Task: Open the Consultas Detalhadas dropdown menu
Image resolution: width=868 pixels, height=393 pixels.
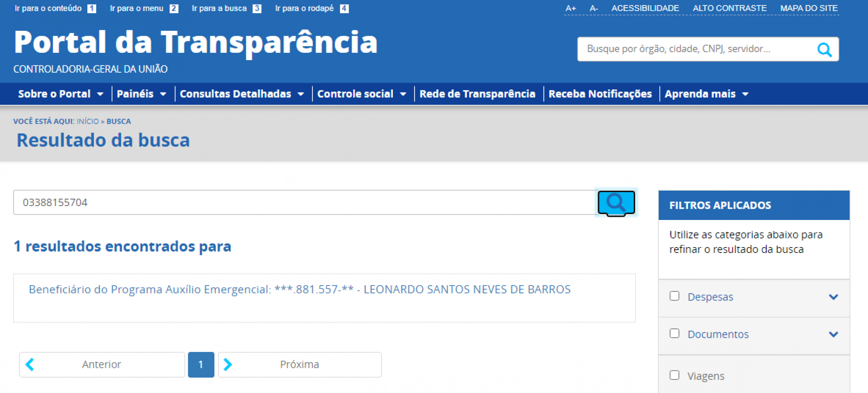Action: tap(241, 94)
